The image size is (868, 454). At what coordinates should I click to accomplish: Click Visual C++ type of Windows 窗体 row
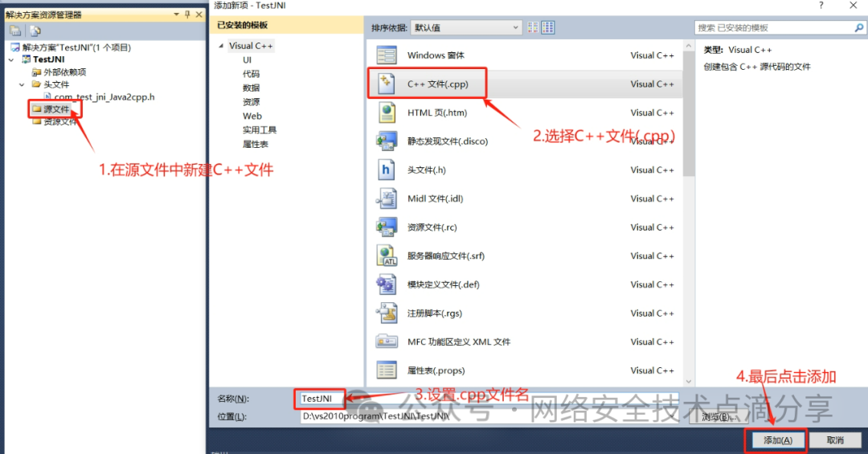click(x=652, y=55)
